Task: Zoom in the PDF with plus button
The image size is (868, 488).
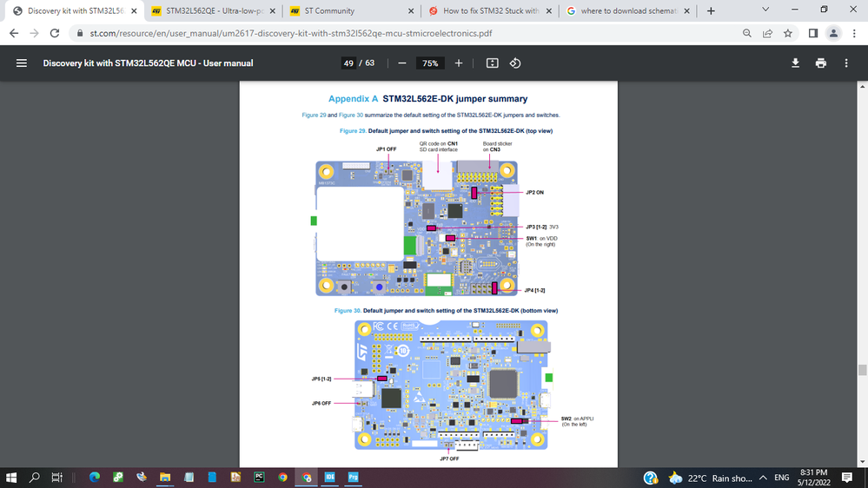Action: (x=459, y=63)
